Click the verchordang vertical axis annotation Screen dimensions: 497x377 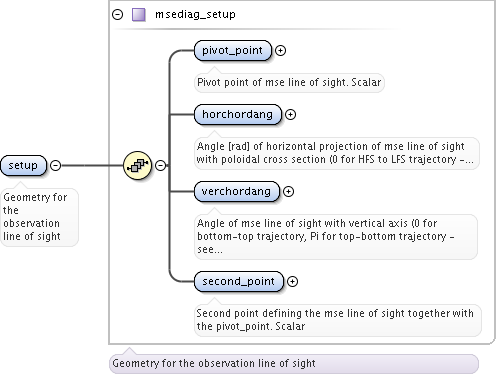point(336,236)
